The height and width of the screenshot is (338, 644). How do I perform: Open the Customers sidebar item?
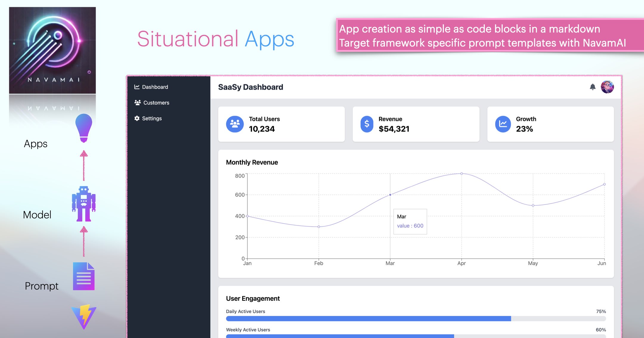point(152,103)
